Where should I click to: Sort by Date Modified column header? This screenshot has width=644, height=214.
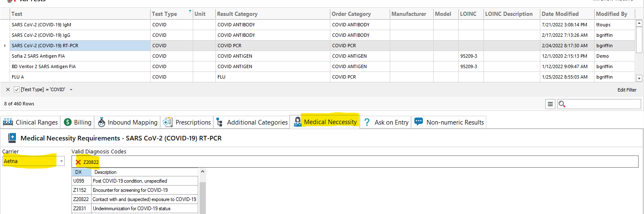tap(567, 14)
